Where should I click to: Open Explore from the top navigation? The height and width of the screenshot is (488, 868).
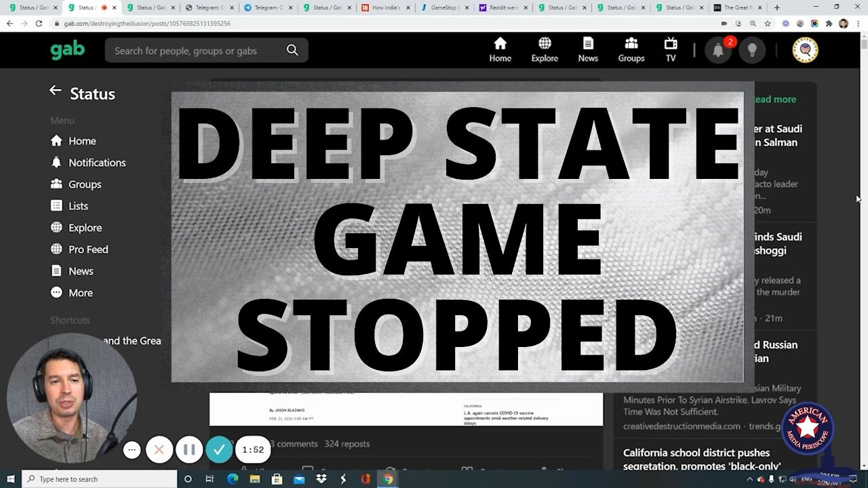pos(545,50)
